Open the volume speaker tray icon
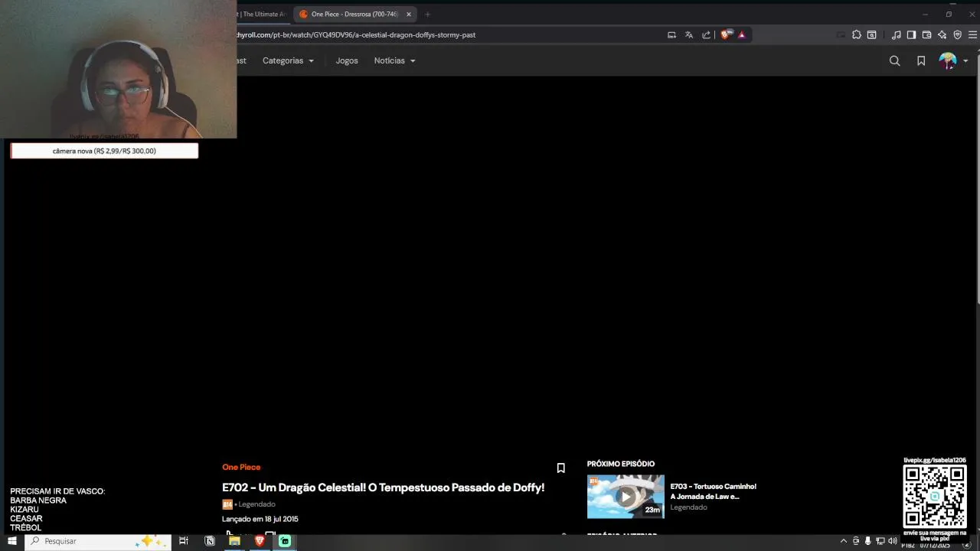 [893, 541]
